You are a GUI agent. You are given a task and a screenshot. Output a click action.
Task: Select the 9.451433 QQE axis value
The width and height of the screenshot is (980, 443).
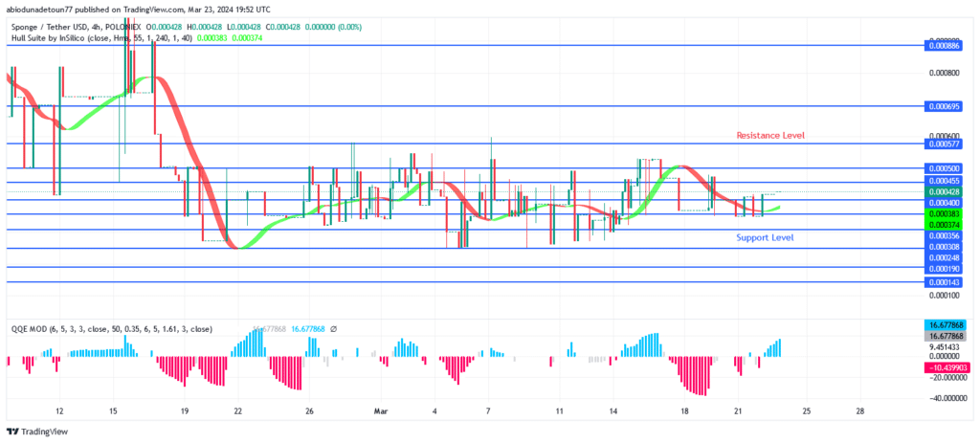coord(947,345)
